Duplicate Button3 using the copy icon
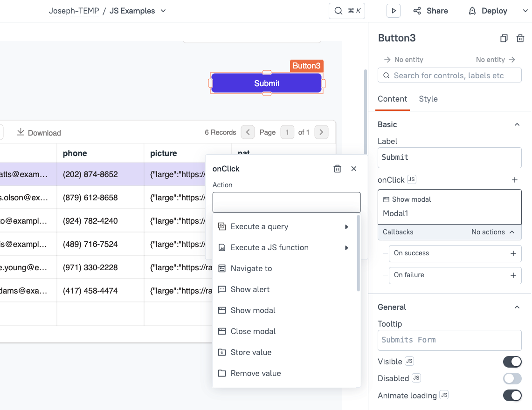This screenshot has width=532, height=410. tap(504, 38)
